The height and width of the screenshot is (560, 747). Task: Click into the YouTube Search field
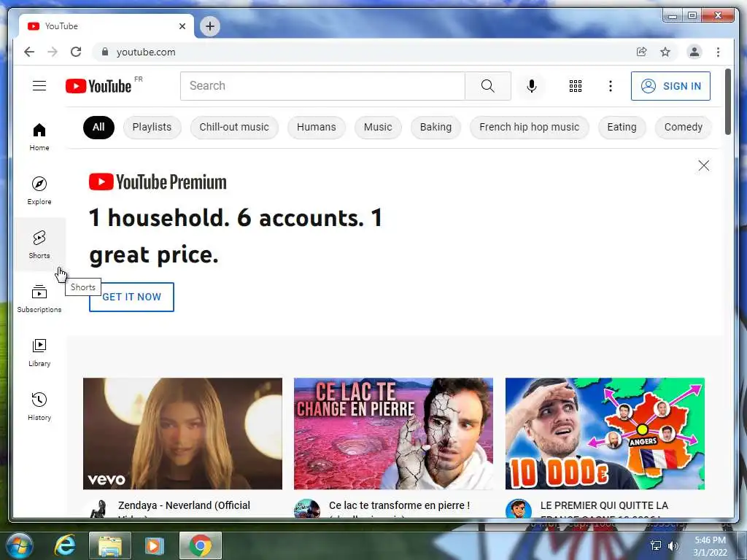(x=322, y=86)
